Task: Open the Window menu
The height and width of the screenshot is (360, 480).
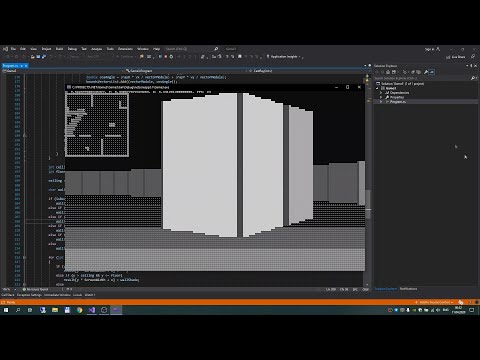Action: click(x=143, y=49)
